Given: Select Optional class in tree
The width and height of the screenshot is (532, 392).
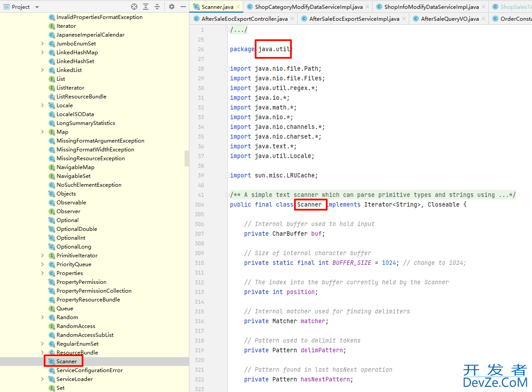Looking at the screenshot, I should (x=67, y=220).
